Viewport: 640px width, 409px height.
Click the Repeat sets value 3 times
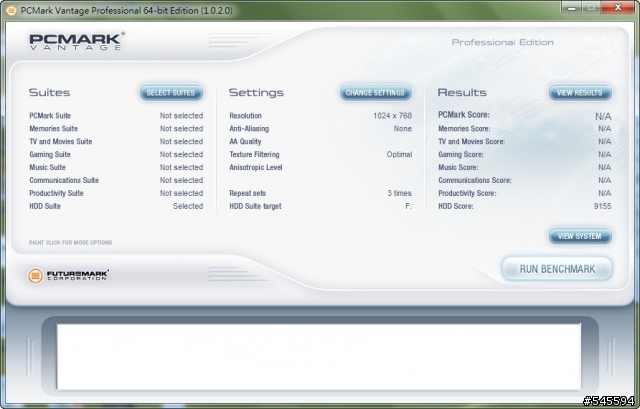pos(399,193)
